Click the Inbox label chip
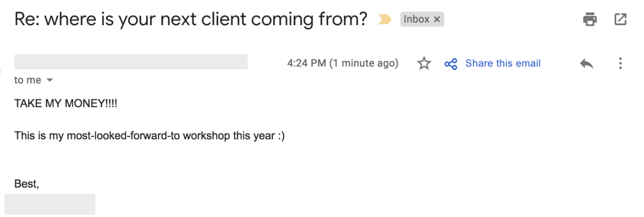This screenshot has width=644, height=217. 422,19
